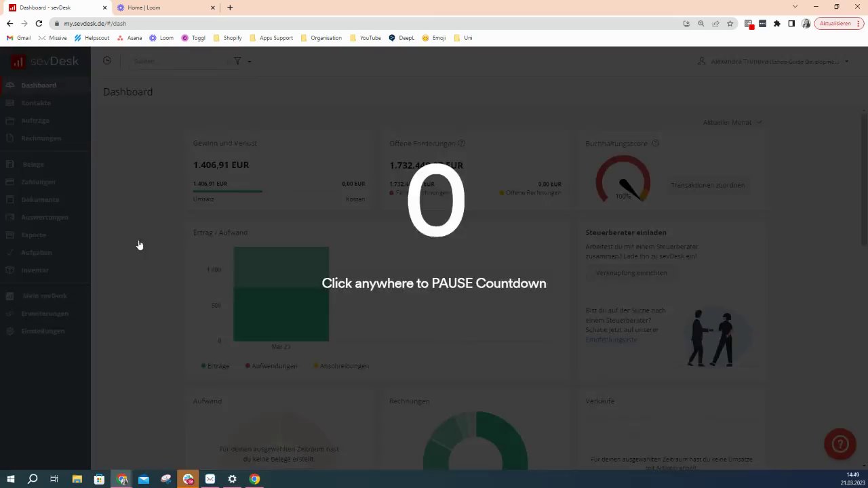Close the Home | Loom tab

pyautogui.click(x=213, y=7)
